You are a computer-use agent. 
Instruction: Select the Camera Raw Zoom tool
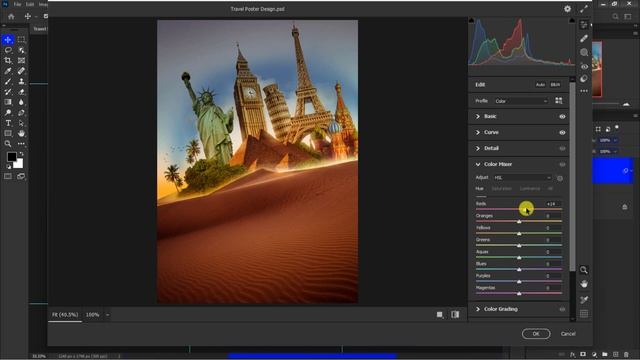584,270
